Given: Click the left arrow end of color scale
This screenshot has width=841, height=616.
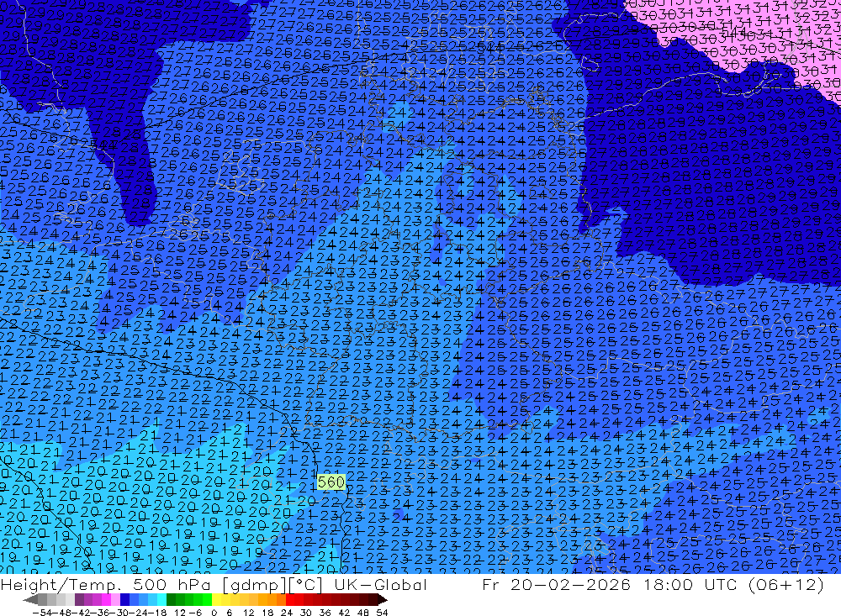Looking at the screenshot, I should point(30,600).
